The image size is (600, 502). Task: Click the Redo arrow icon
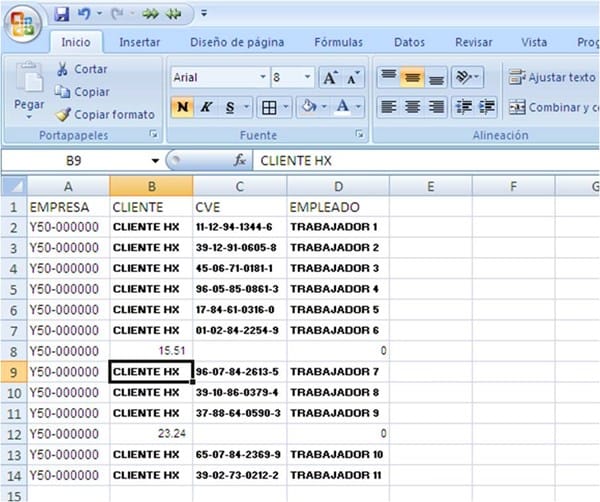tap(116, 14)
